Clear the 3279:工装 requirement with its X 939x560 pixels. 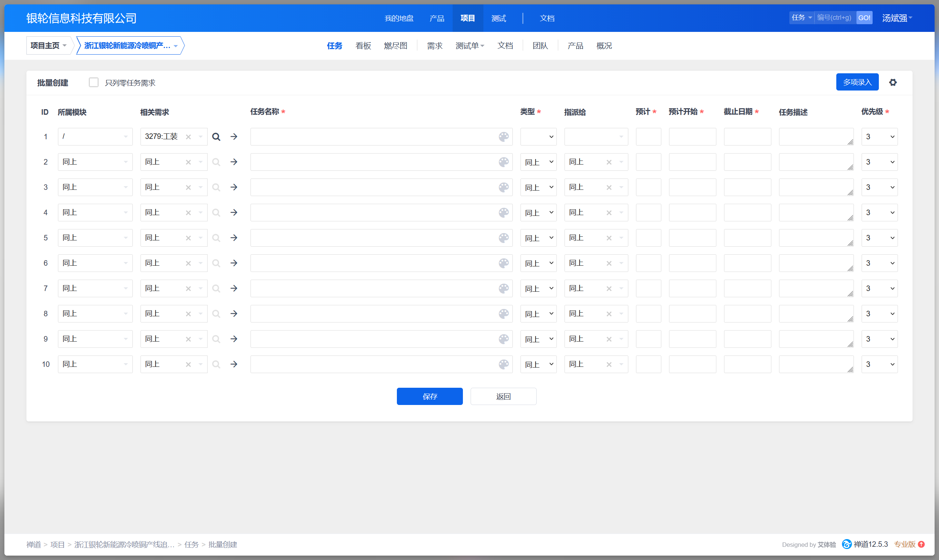pos(189,137)
